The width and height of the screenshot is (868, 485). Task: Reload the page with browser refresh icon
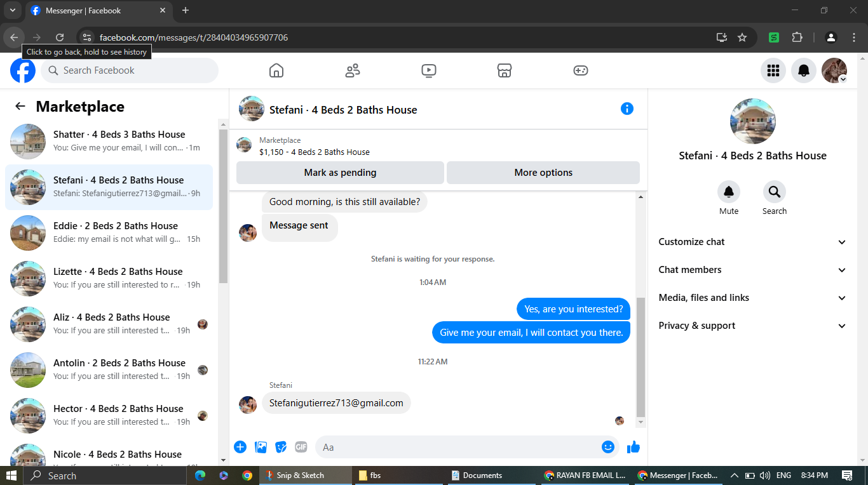60,37
